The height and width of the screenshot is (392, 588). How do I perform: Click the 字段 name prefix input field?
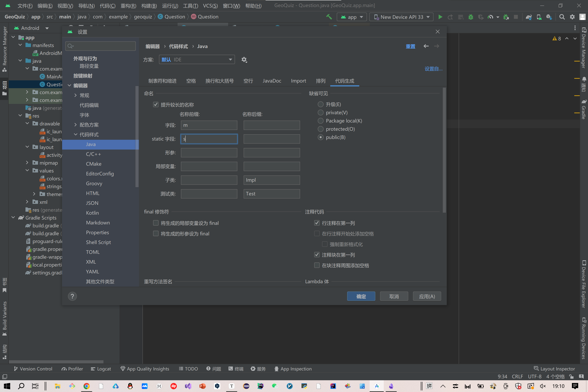pos(209,125)
